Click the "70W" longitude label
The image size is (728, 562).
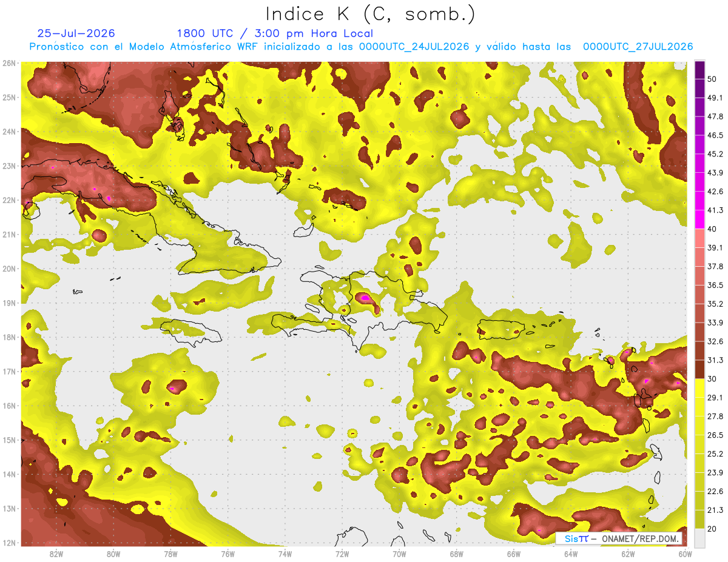(x=399, y=554)
